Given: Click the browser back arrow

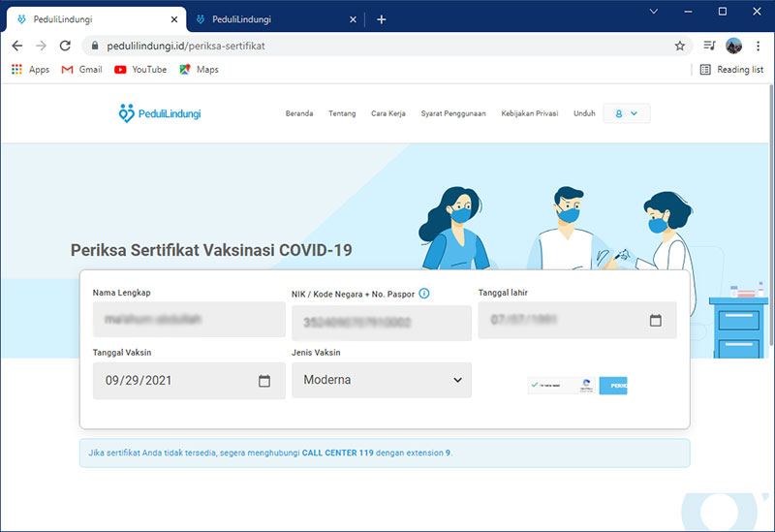Looking at the screenshot, I should coord(17,46).
